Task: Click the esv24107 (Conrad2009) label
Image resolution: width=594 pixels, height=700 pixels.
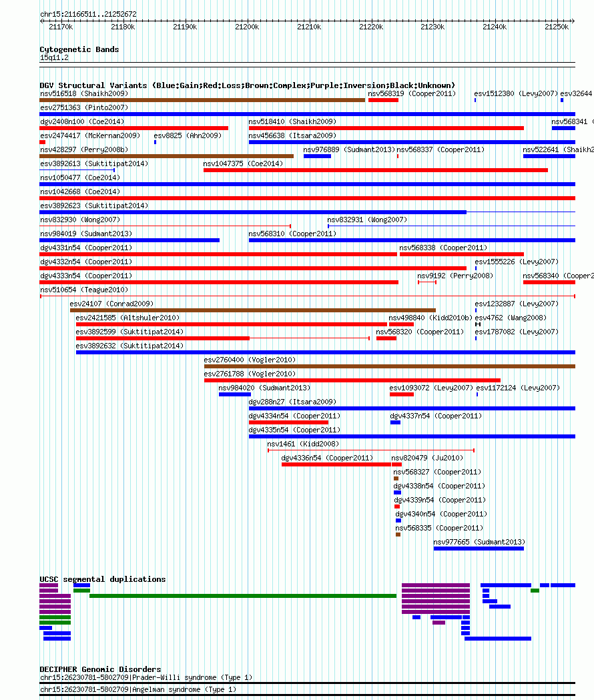Action: [x=111, y=304]
